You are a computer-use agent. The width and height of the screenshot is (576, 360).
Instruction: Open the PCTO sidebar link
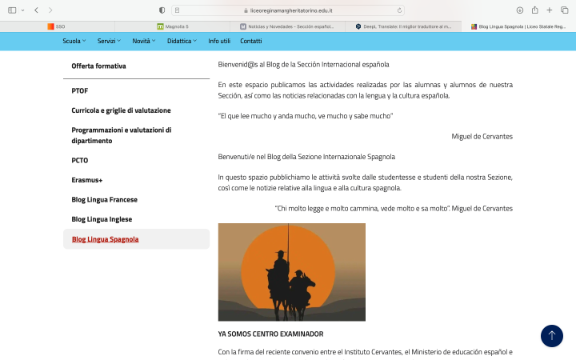click(80, 161)
